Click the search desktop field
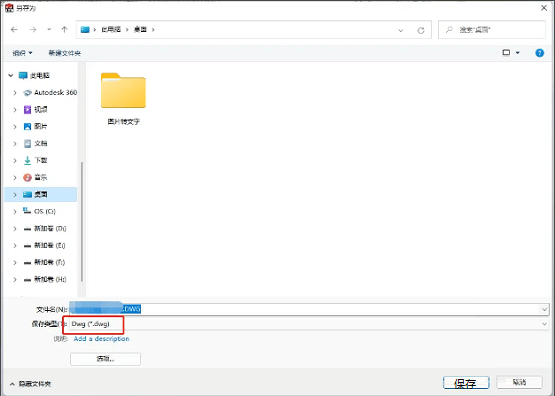Image resolution: width=555 pixels, height=396 pixels. tap(492, 30)
